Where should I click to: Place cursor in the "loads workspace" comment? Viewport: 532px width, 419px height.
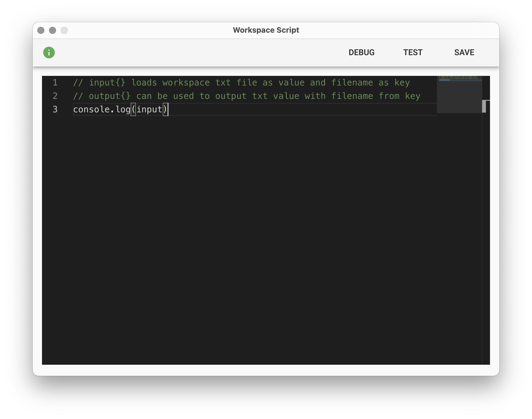pyautogui.click(x=170, y=83)
